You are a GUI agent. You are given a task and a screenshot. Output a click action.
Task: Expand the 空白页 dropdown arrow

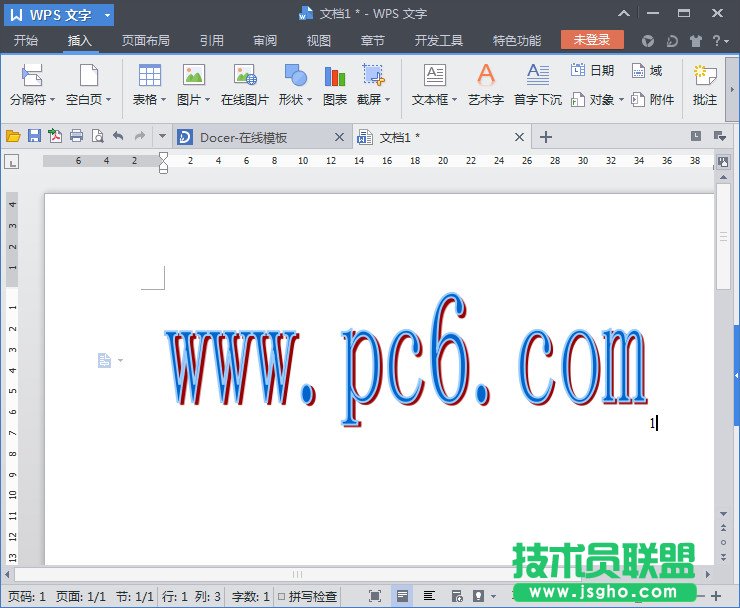[109, 100]
